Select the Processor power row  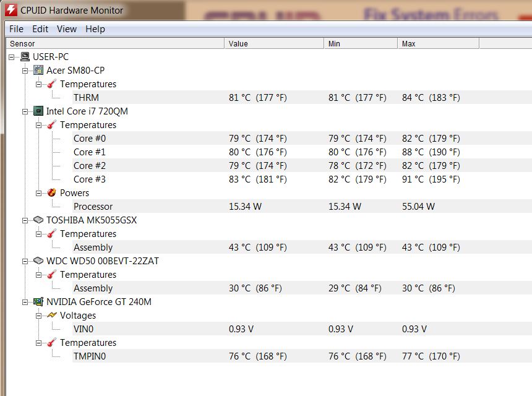[302, 206]
